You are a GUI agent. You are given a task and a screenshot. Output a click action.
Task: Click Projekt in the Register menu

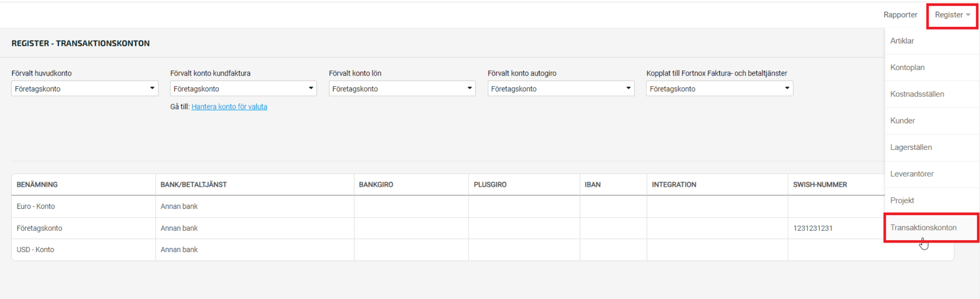pos(902,200)
